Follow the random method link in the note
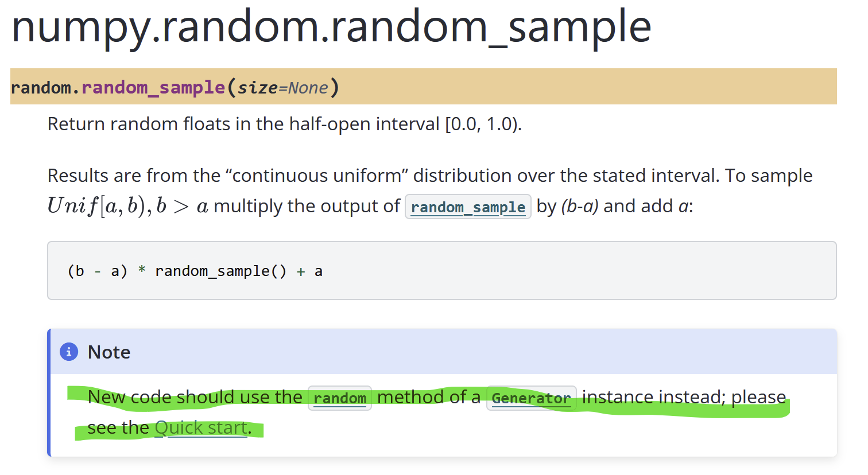The image size is (868, 475). tap(340, 398)
